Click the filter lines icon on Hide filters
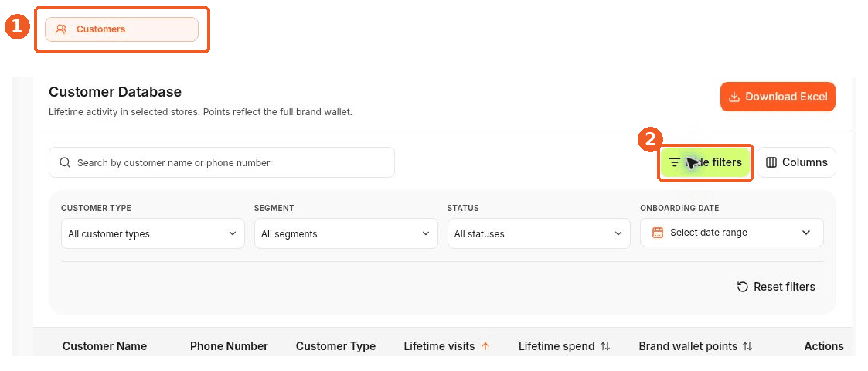 (x=674, y=162)
